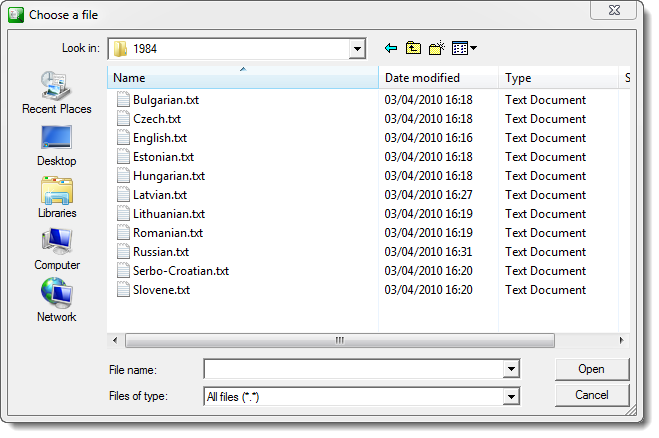
Task: Click the horizontal scrollbar thumb
Action: 339,340
